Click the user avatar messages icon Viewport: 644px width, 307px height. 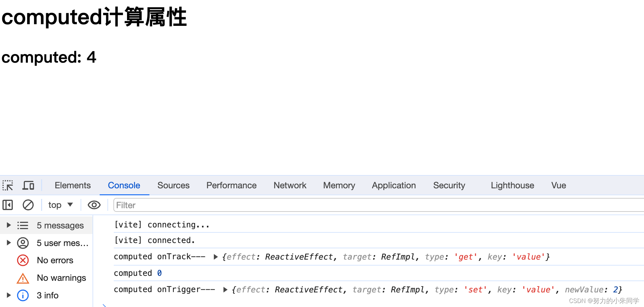(x=23, y=243)
